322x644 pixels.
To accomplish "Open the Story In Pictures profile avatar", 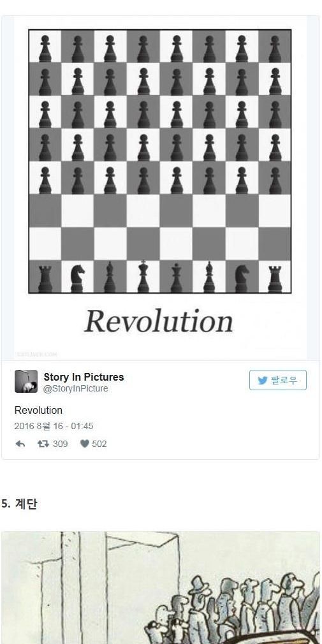I will [x=26, y=381].
